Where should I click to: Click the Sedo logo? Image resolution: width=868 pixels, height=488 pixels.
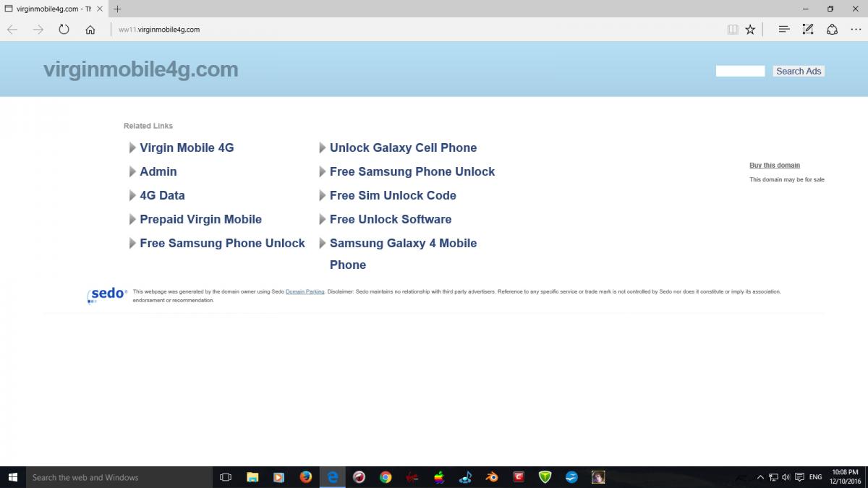click(107, 295)
